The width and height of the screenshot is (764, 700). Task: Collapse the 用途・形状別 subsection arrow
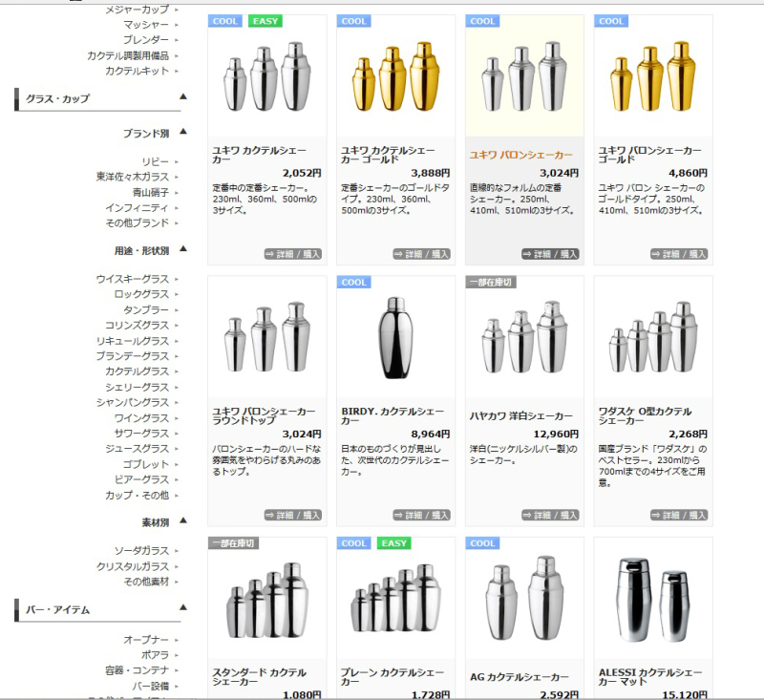coord(183,249)
